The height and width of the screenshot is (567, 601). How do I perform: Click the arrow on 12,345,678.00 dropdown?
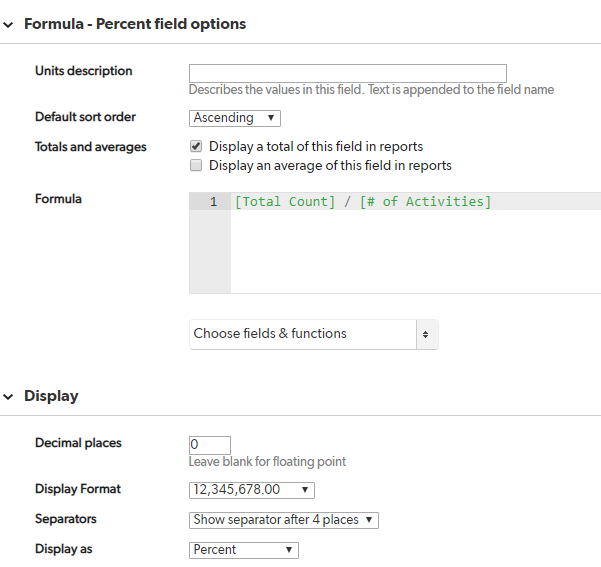tap(305, 490)
